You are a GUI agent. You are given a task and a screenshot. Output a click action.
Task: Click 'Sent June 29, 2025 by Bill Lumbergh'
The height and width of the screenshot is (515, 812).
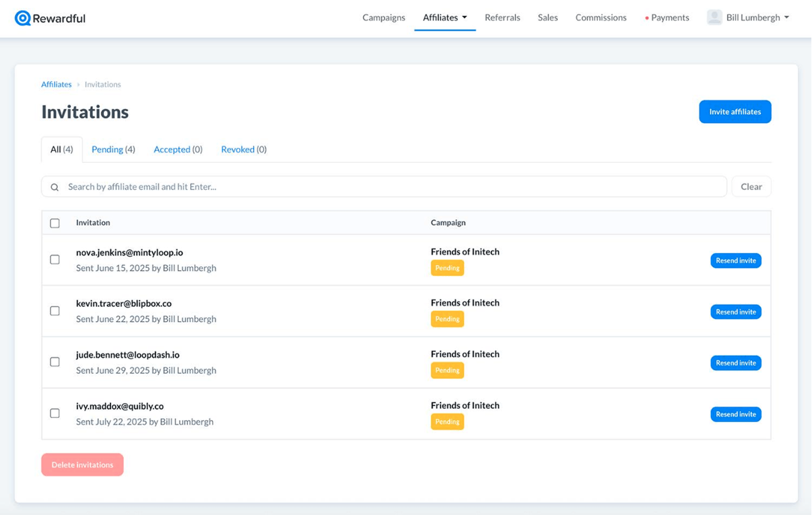[x=146, y=370]
